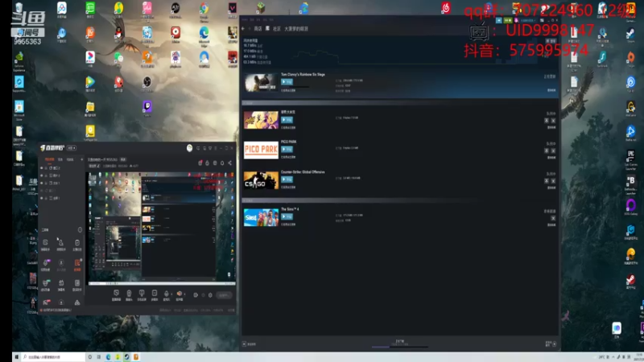
Task: Toggle visibility of third scene source
Action: click(42, 183)
